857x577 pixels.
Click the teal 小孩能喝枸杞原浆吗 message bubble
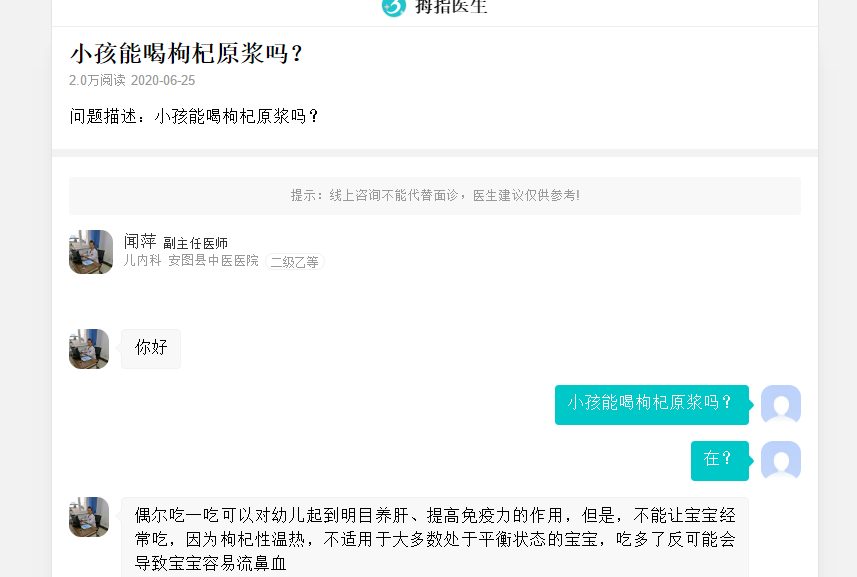click(651, 405)
